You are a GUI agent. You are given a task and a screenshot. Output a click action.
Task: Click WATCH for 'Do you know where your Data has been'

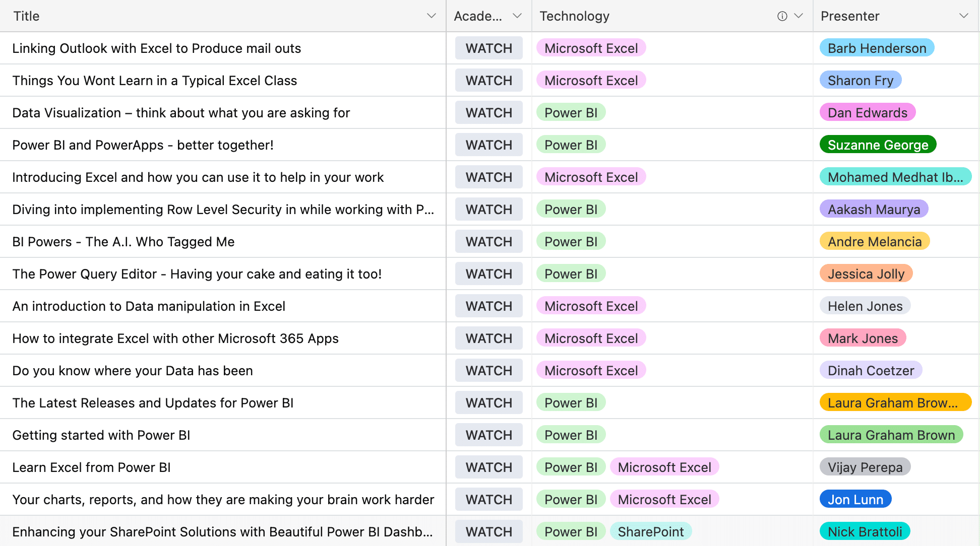(488, 370)
